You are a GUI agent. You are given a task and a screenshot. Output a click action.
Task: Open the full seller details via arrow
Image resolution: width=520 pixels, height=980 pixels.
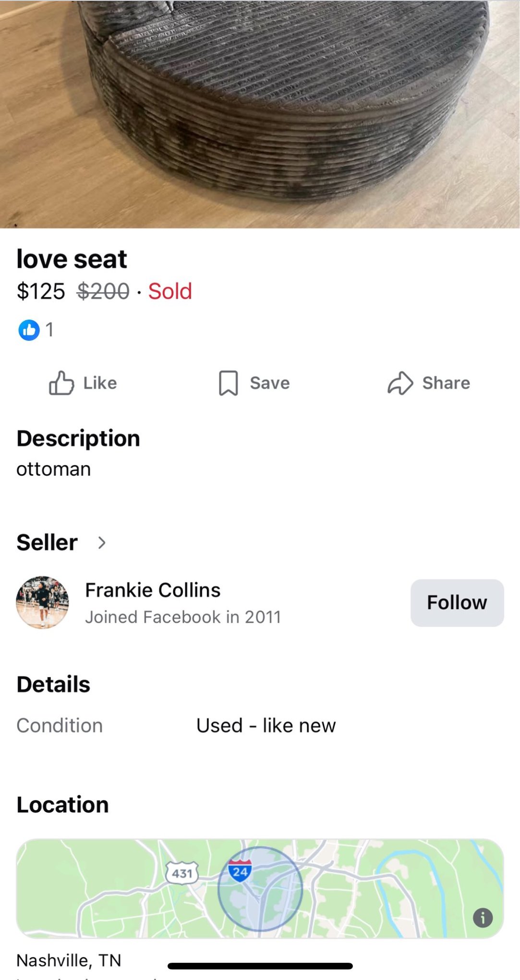point(102,543)
